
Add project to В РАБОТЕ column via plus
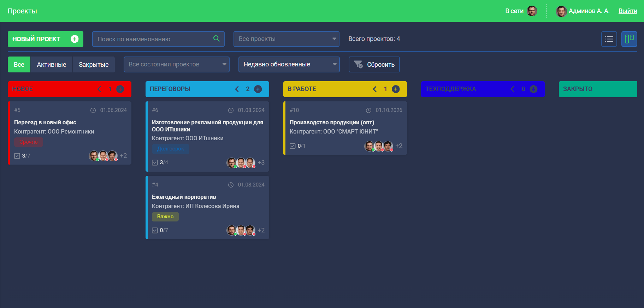coord(396,89)
